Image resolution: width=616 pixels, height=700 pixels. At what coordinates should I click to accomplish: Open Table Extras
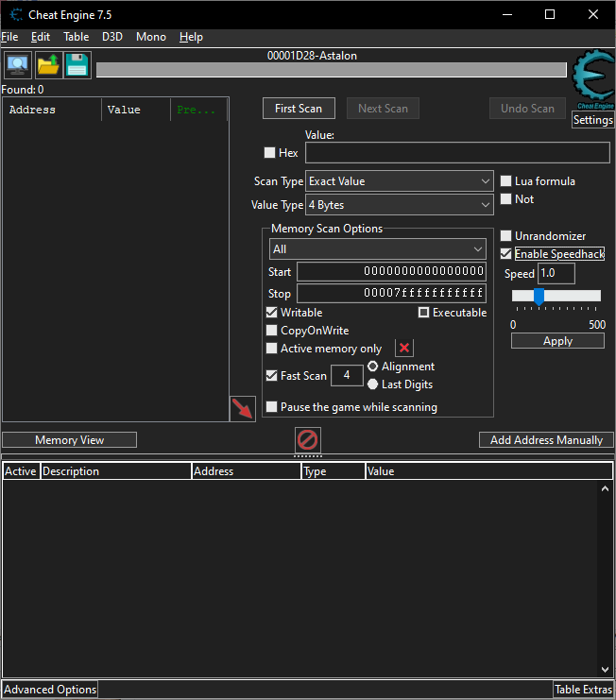coord(584,690)
